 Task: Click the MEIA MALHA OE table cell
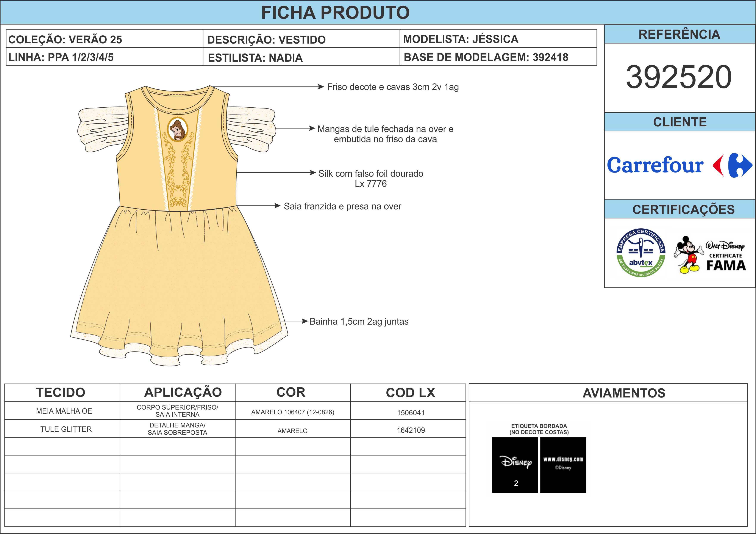click(x=64, y=411)
